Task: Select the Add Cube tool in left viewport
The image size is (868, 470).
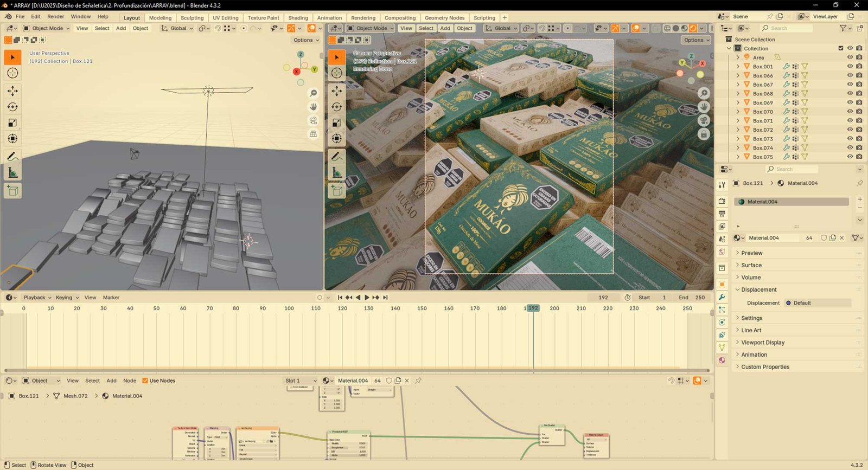Action: click(12, 190)
